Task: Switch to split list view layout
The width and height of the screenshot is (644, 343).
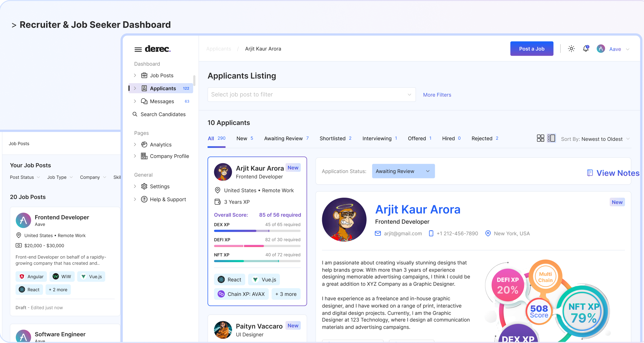Action: click(551, 138)
